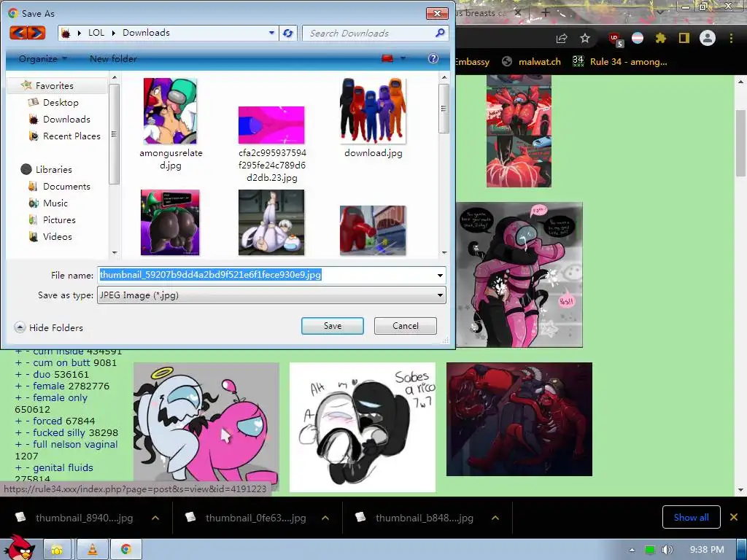This screenshot has width=747, height=560.
Task: Open File Explorer from the taskbar
Action: (57, 550)
